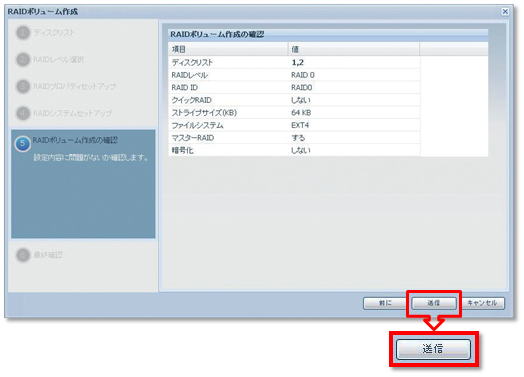The width and height of the screenshot is (524, 377).
Task: Click the 前に button to go back
Action: coord(385,303)
